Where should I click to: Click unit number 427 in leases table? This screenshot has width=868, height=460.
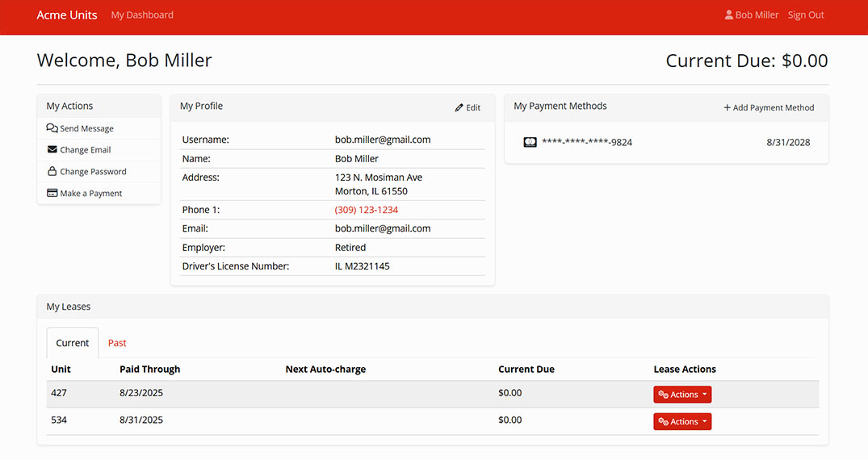point(59,392)
